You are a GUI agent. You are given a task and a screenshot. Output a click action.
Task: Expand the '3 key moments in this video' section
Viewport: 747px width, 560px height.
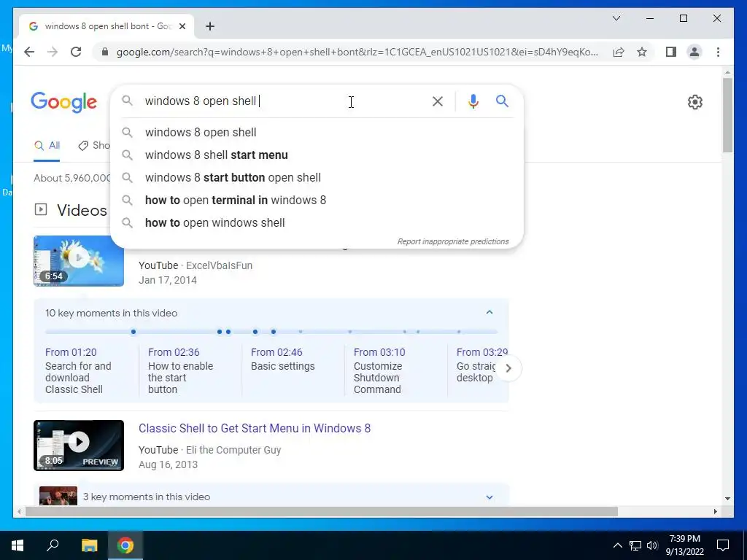click(x=489, y=497)
